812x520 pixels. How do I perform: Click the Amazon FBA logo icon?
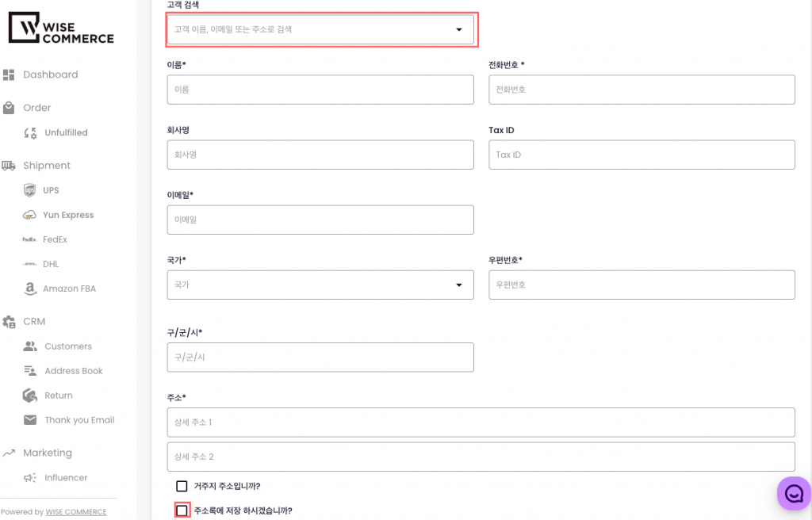30,289
